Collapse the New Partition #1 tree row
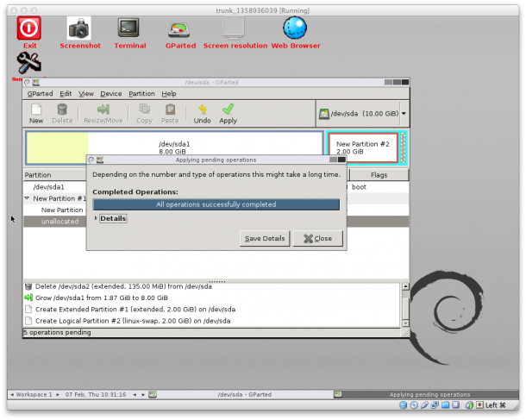 pos(27,198)
